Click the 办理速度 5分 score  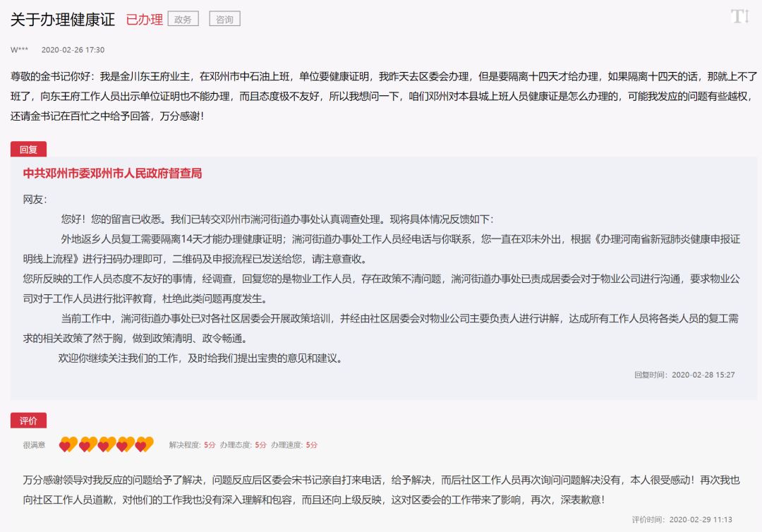(294, 445)
